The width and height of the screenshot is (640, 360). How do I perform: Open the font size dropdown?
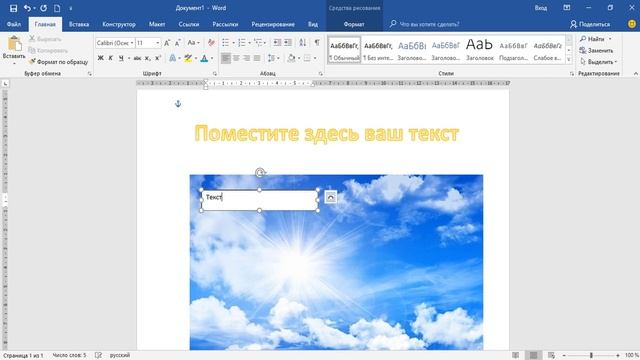tap(158, 43)
